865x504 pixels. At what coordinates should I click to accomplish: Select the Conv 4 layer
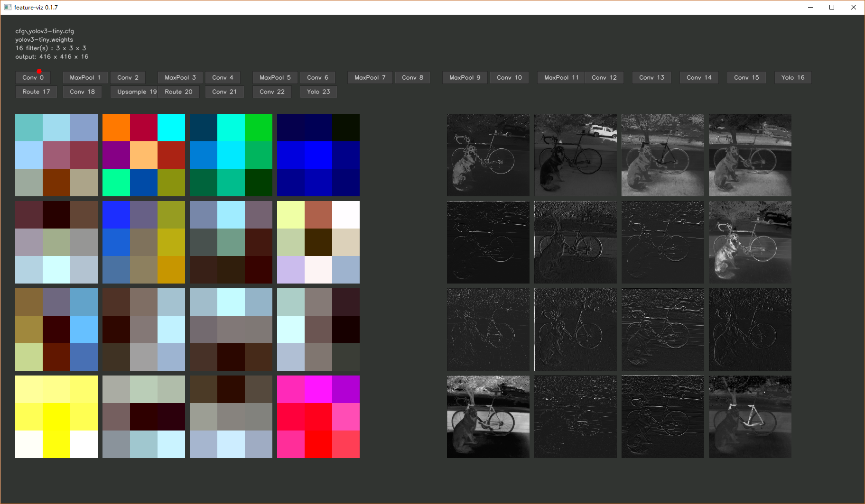[x=223, y=77]
